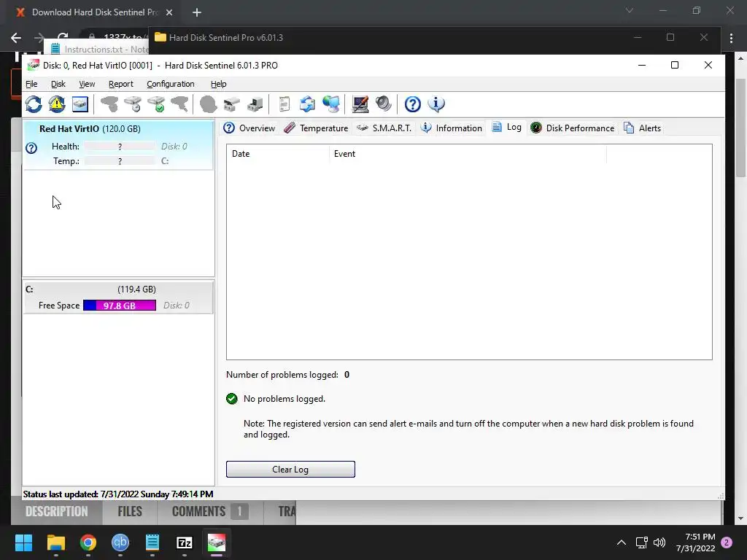Screen dimensions: 747x560
Task: Click the greyed disk icon with clock
Action: (x=133, y=104)
